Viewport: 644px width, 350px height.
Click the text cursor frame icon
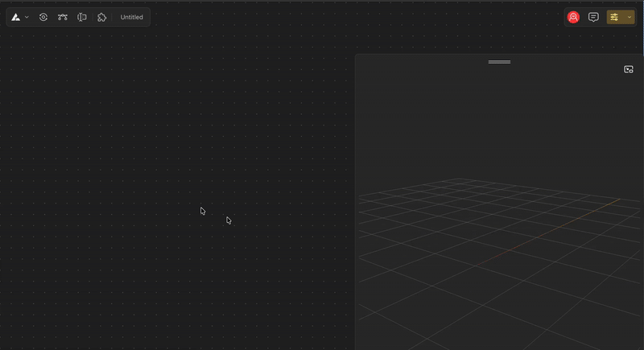[x=82, y=17]
